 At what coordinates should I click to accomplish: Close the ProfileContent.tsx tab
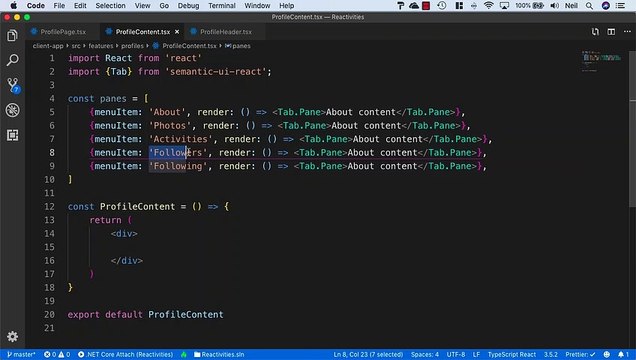click(177, 32)
